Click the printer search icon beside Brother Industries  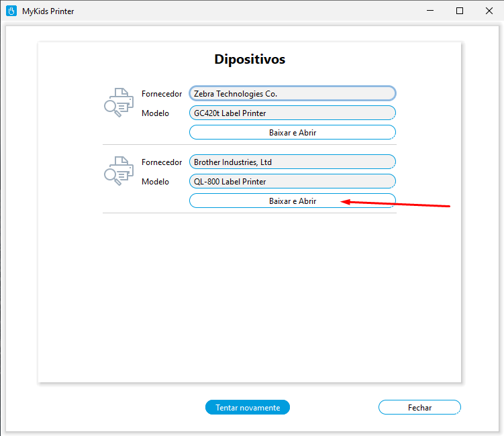pos(119,171)
